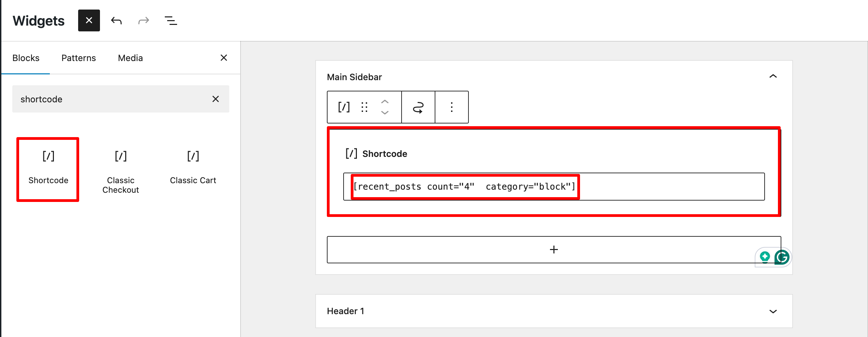Insert the Shortcode block from results
This screenshot has height=337, width=868.
tap(48, 170)
